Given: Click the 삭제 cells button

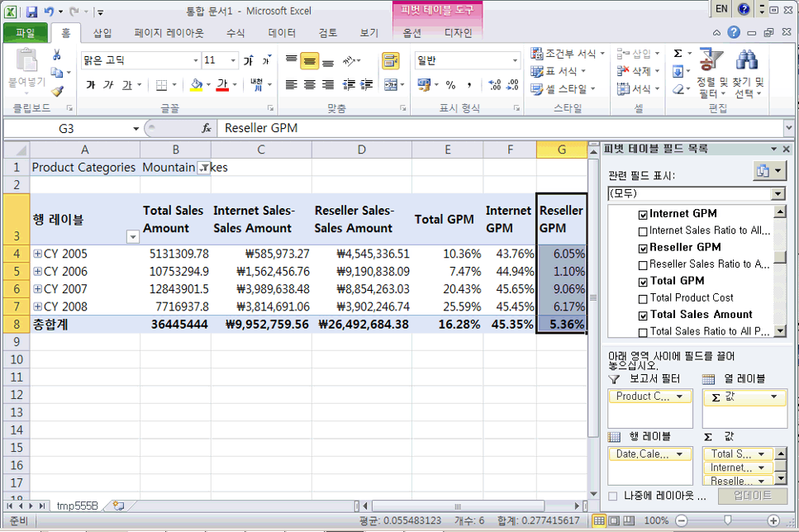Looking at the screenshot, I should pyautogui.click(x=638, y=71).
